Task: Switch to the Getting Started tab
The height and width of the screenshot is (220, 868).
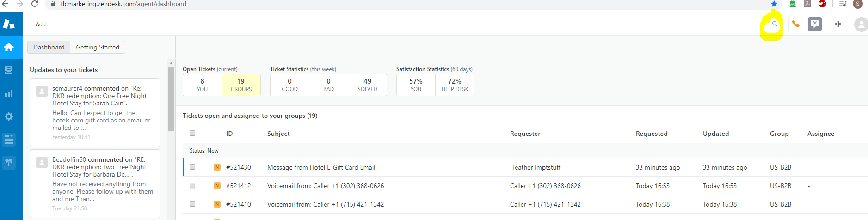Action: (x=98, y=47)
